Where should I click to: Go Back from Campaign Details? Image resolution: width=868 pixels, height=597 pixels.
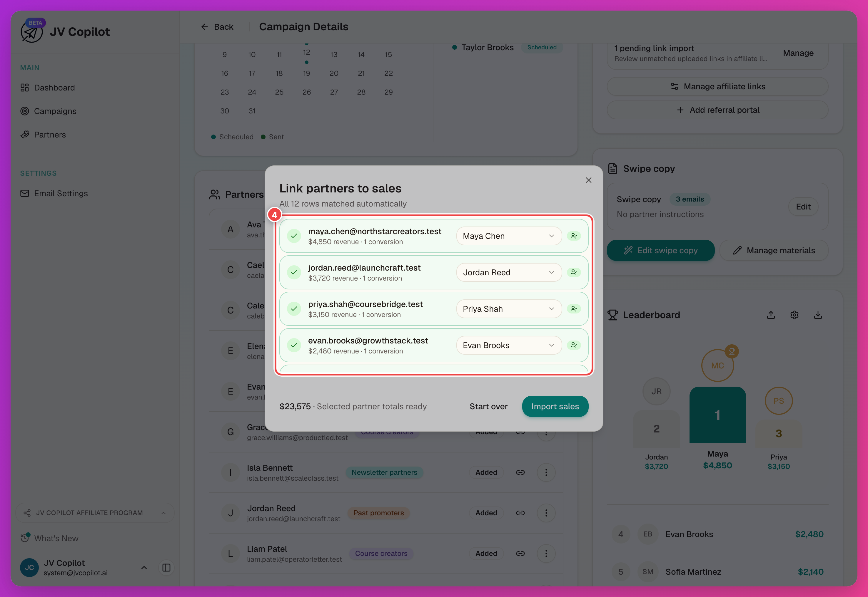(x=217, y=27)
